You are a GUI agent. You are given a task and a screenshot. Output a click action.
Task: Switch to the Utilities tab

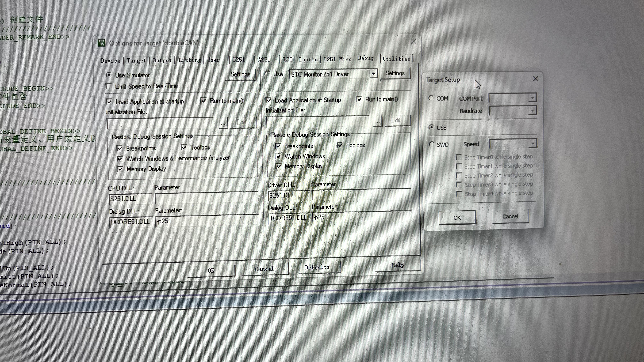click(396, 59)
